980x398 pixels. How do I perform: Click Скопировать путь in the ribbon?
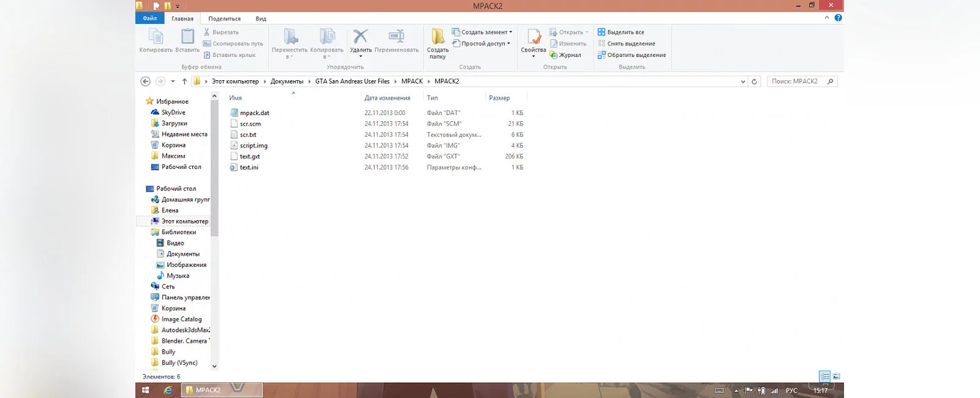click(233, 43)
